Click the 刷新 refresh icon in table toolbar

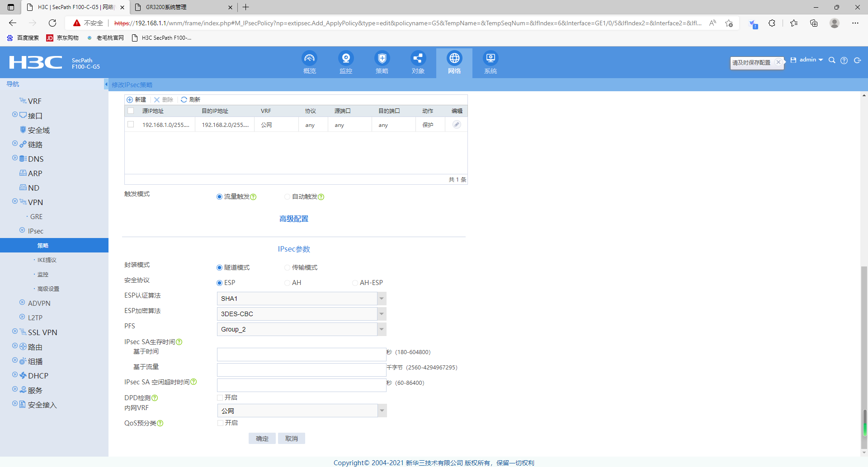(184, 100)
